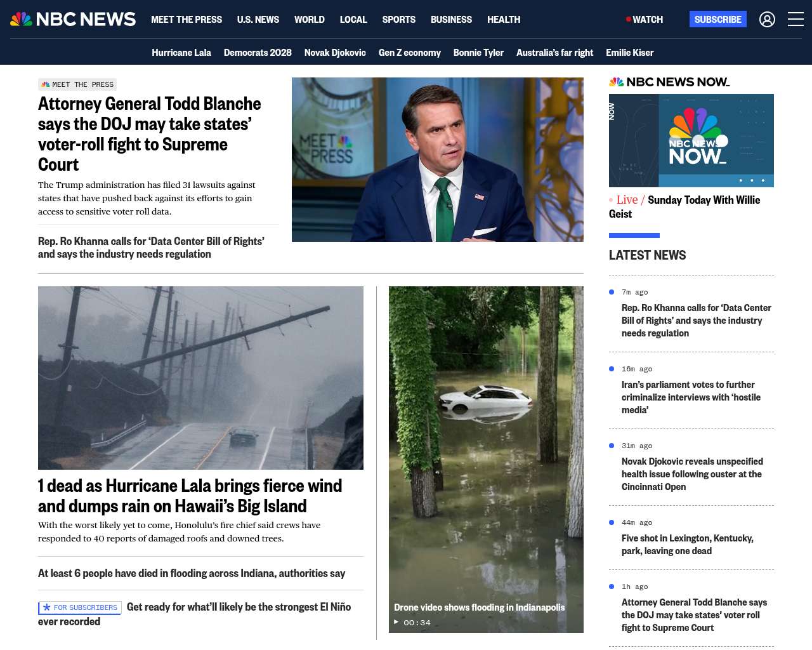This screenshot has height=650, width=812.
Task: Go to the Health section
Action: pos(504,20)
